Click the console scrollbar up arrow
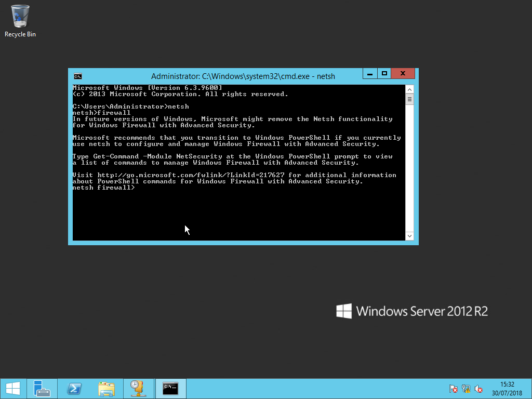The image size is (532, 399). click(x=409, y=89)
